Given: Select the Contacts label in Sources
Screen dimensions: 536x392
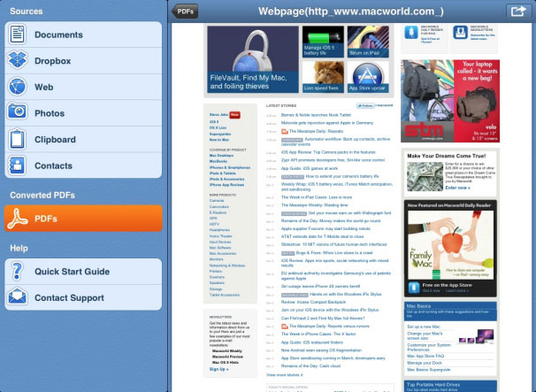Looking at the screenshot, I should tap(53, 165).
